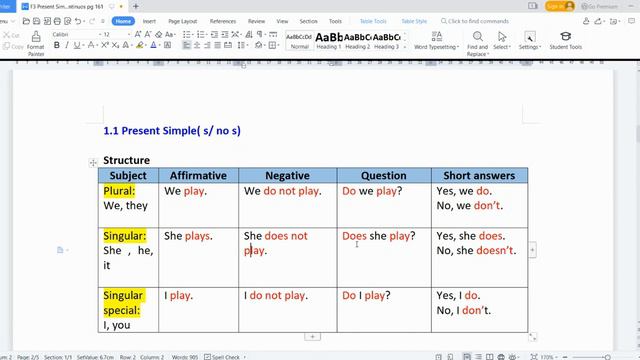This screenshot has height=360, width=640.
Task: Click the character border icon
Action: coord(167,45)
